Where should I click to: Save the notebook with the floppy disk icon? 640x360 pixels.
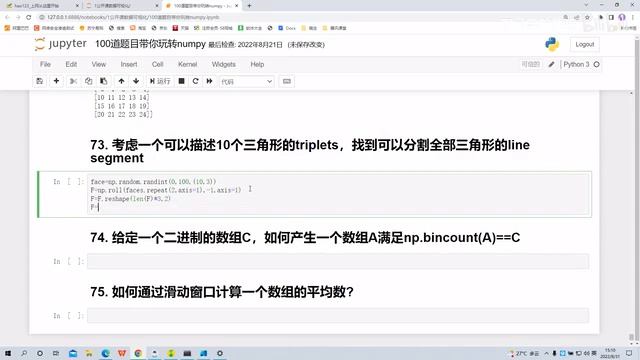click(40, 81)
